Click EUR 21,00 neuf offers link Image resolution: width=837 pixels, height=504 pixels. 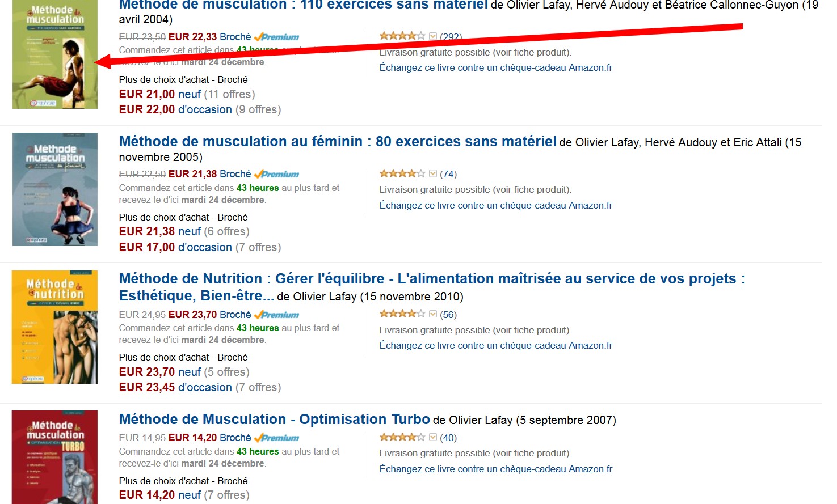tap(160, 94)
